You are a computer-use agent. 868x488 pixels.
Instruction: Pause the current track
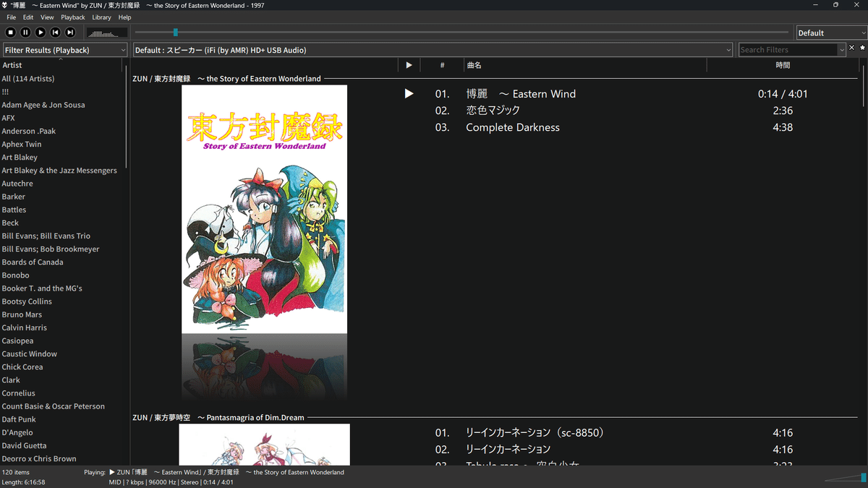click(x=25, y=33)
